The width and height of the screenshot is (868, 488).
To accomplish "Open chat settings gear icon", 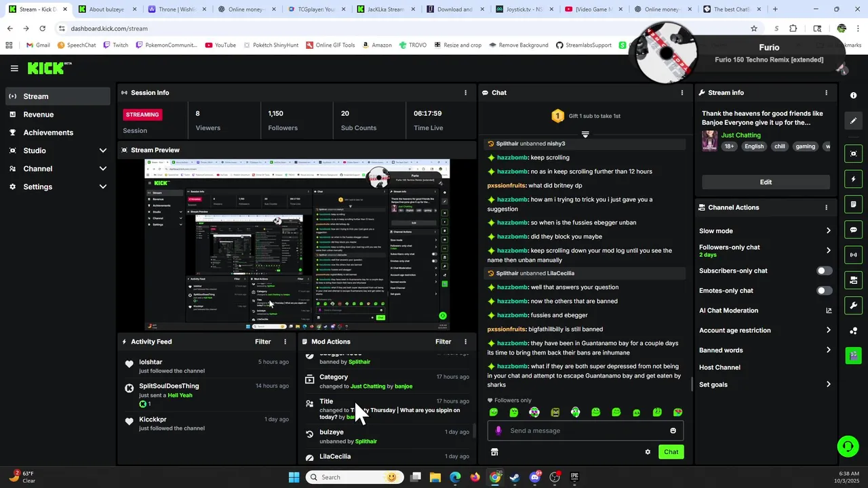I will [x=648, y=452].
